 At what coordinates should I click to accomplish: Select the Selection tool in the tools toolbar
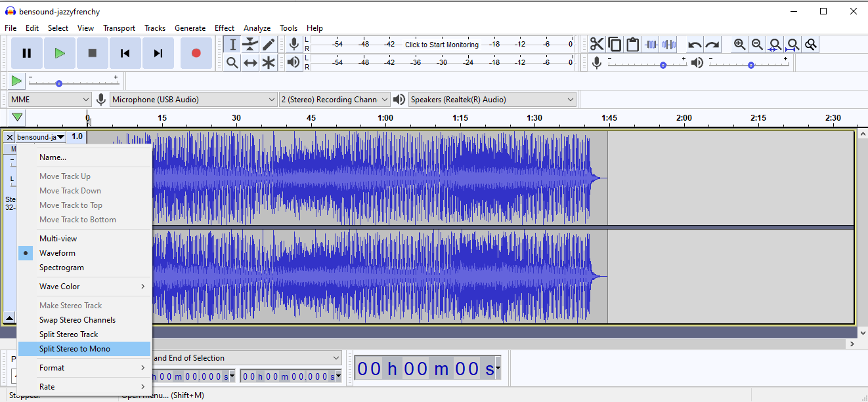coord(232,44)
